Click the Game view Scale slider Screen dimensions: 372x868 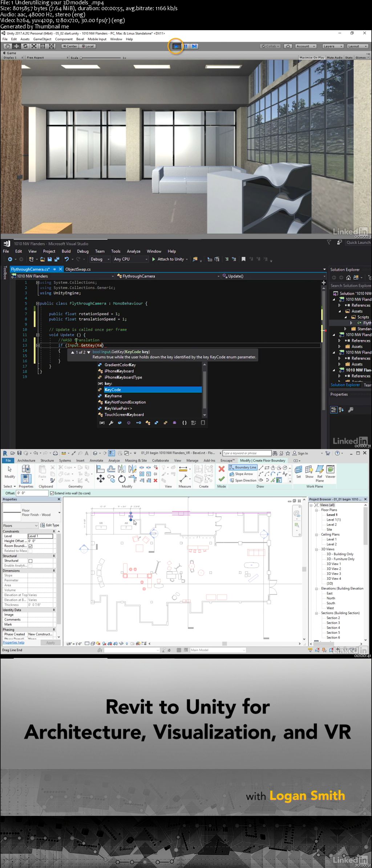[x=100, y=57]
